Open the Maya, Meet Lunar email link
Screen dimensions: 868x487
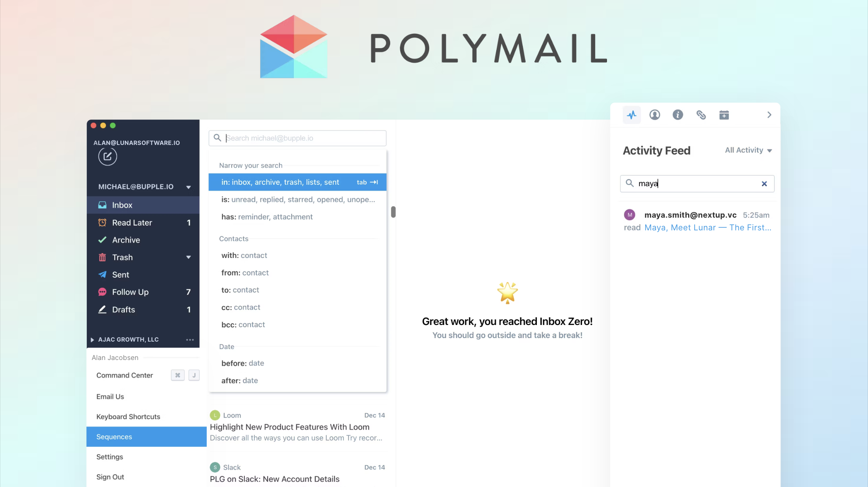[x=708, y=228]
